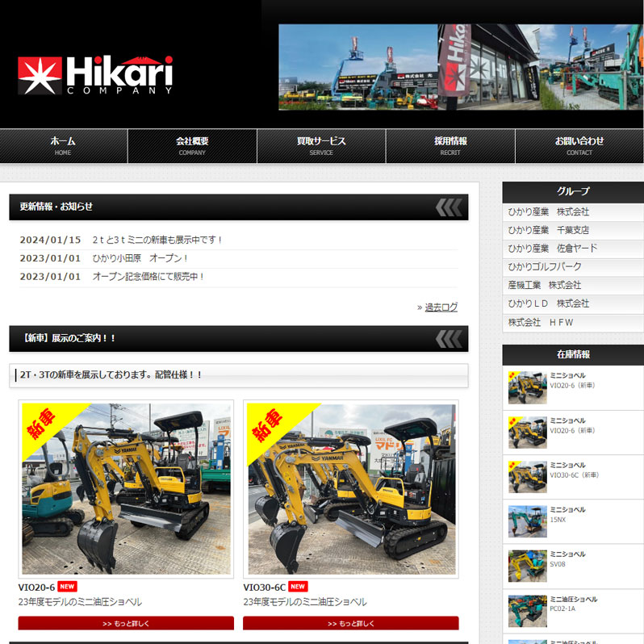Click もっと詳しく button under VIO30-6C
Viewport: 644px width, 644px height.
[x=351, y=623]
